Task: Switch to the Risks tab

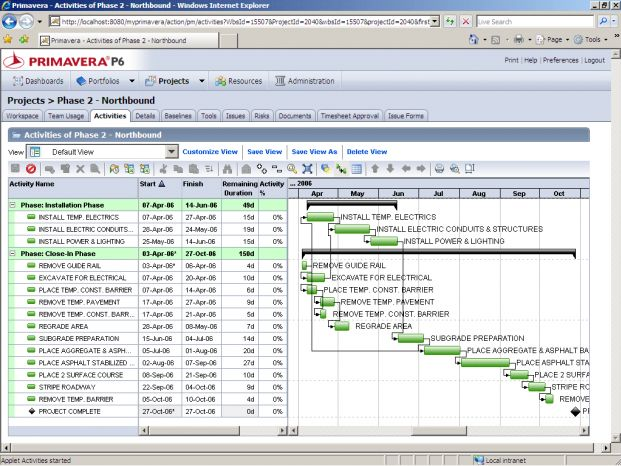Action: 261,116
